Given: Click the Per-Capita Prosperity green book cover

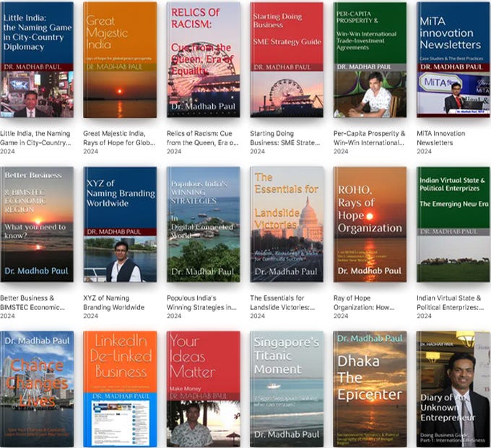Looking at the screenshot, I should click(x=370, y=59).
